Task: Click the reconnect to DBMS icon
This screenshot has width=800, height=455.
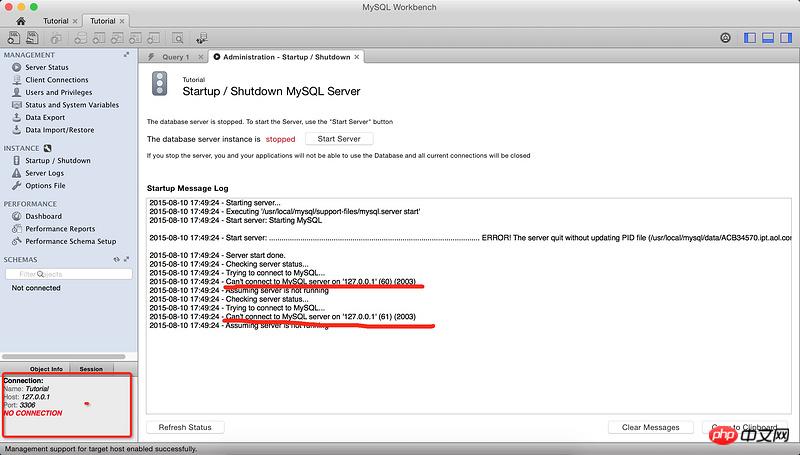Action: [202, 38]
